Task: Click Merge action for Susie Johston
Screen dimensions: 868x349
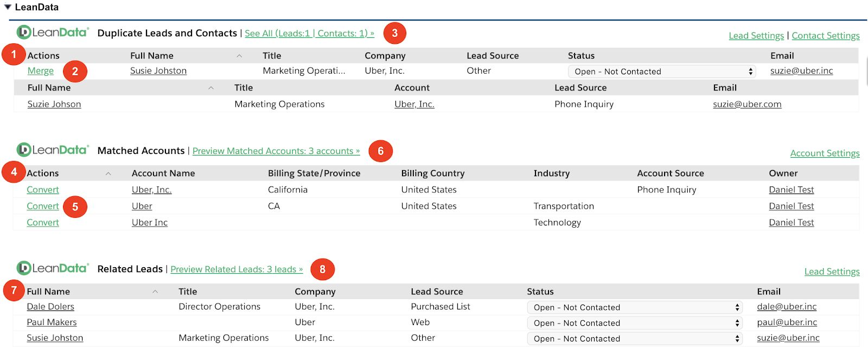Action: [41, 71]
